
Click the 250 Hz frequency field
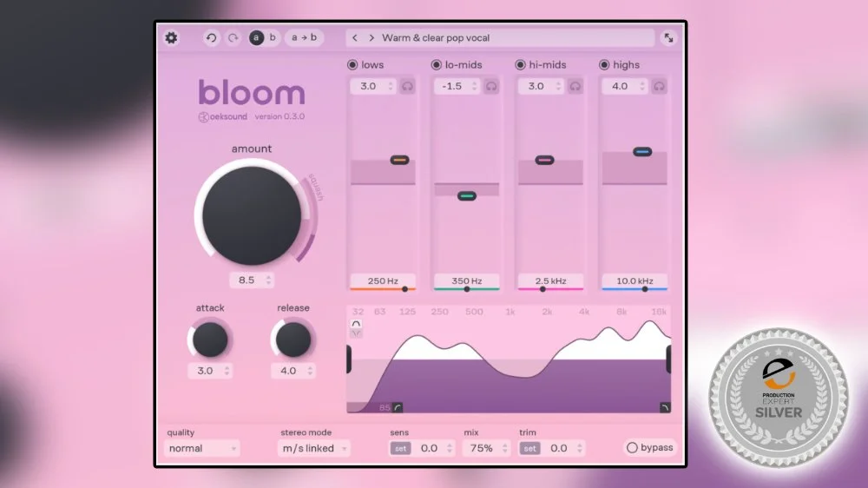tap(383, 280)
